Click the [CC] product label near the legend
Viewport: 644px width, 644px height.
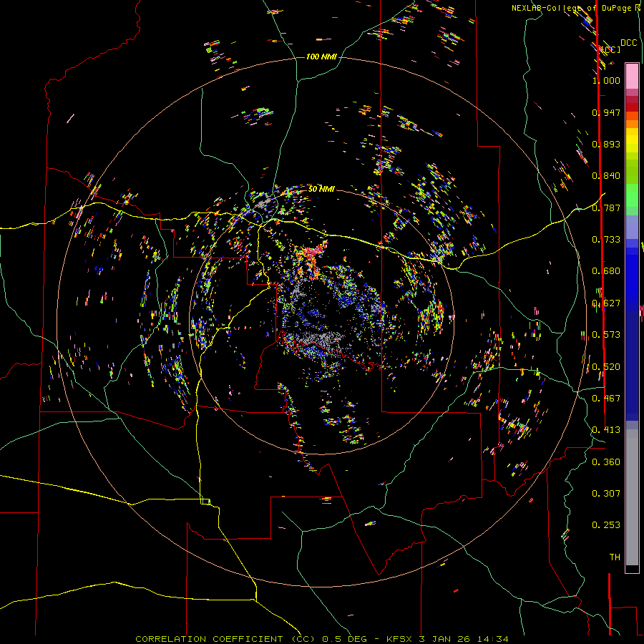(x=611, y=49)
